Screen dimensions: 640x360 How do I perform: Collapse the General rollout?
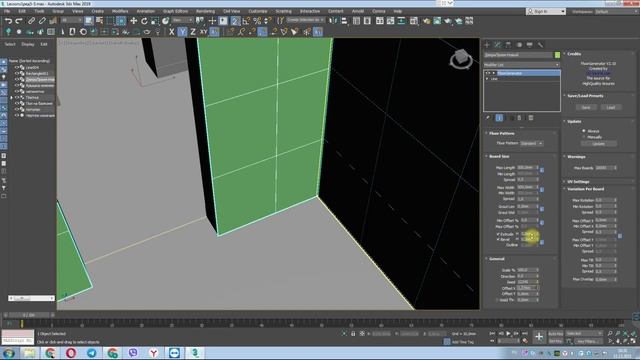497,259
